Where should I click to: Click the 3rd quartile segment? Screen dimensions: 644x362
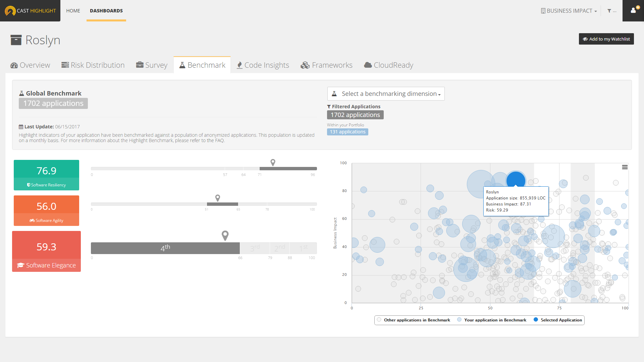pos(255,248)
